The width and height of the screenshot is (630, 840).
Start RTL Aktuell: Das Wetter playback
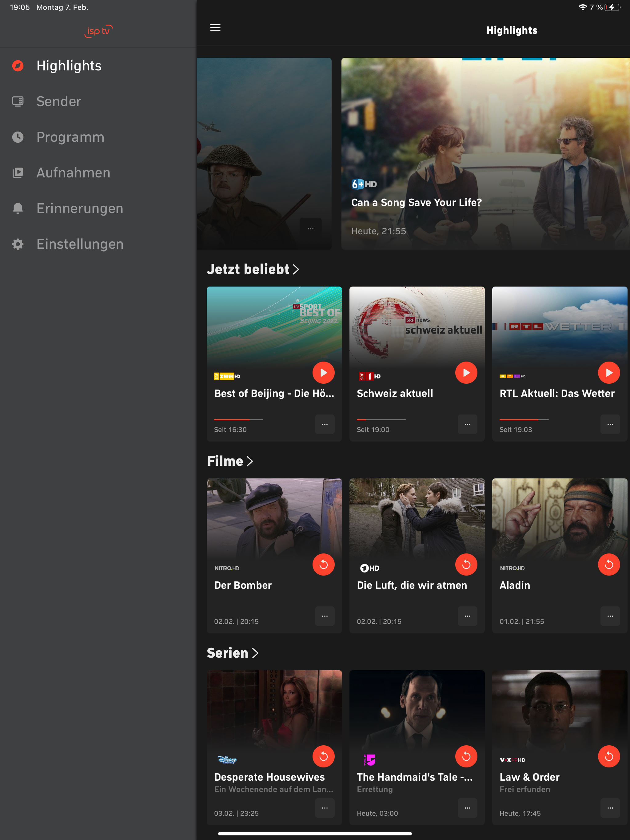click(608, 373)
